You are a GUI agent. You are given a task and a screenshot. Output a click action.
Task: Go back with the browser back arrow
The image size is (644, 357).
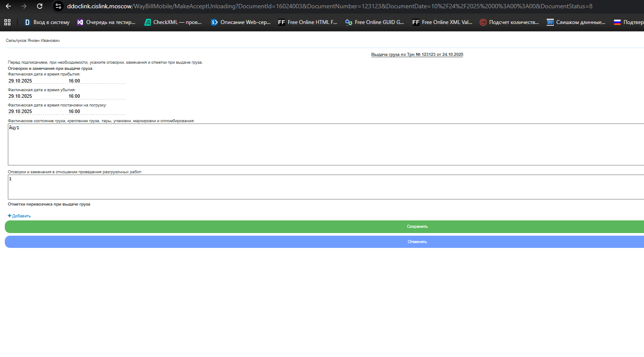pyautogui.click(x=8, y=6)
